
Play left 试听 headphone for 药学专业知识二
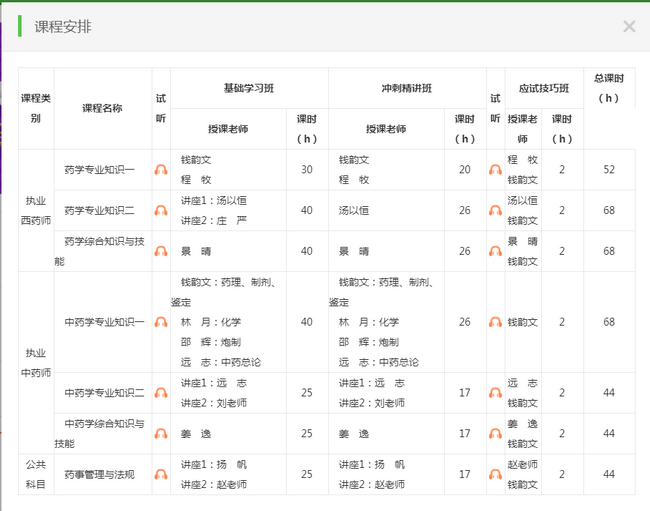pos(161,211)
